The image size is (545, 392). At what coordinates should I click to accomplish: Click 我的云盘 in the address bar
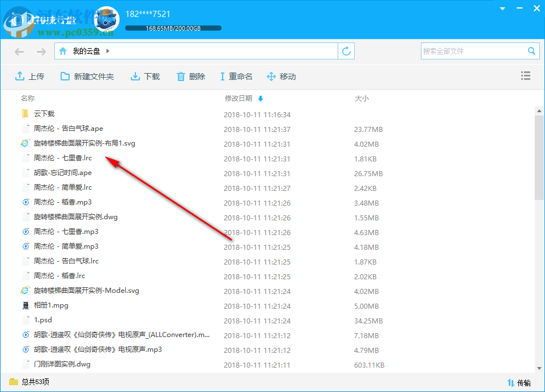pos(86,51)
